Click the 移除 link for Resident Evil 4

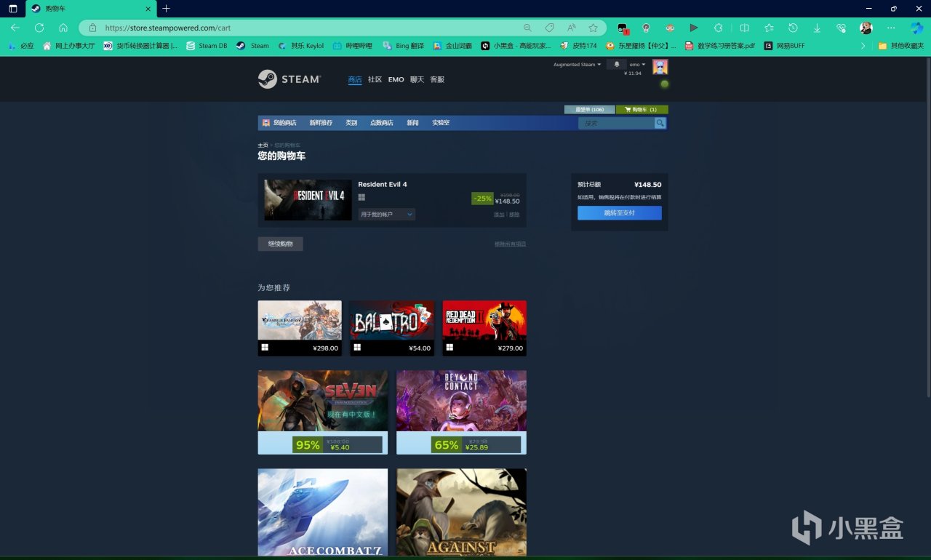click(x=514, y=215)
